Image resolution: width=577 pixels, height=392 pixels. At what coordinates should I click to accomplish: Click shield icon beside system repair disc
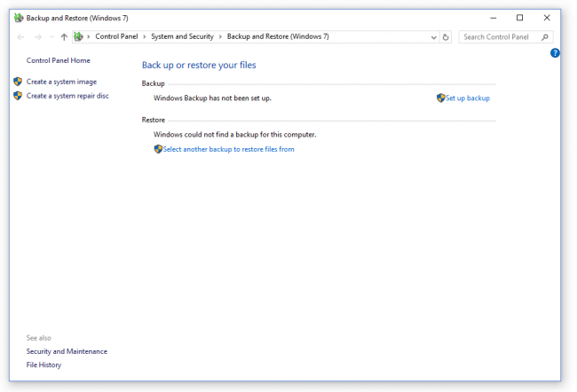[x=18, y=96]
